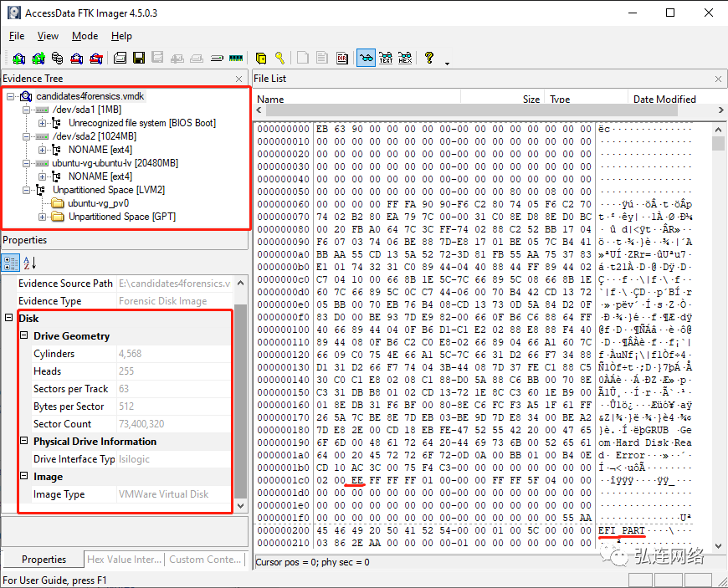Collapse the Image properties group

click(x=24, y=476)
